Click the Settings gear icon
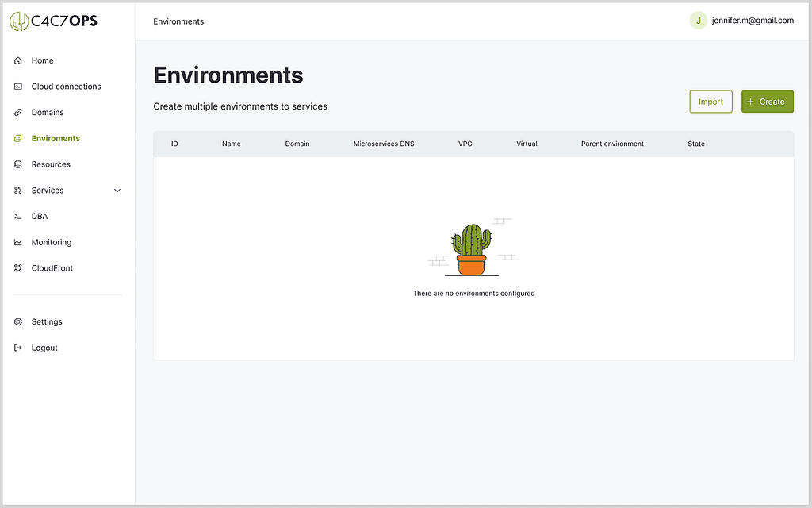The width and height of the screenshot is (812, 508). click(18, 322)
